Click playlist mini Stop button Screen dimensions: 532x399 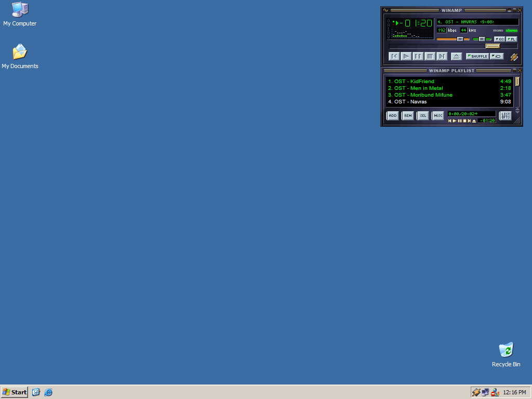[465, 121]
